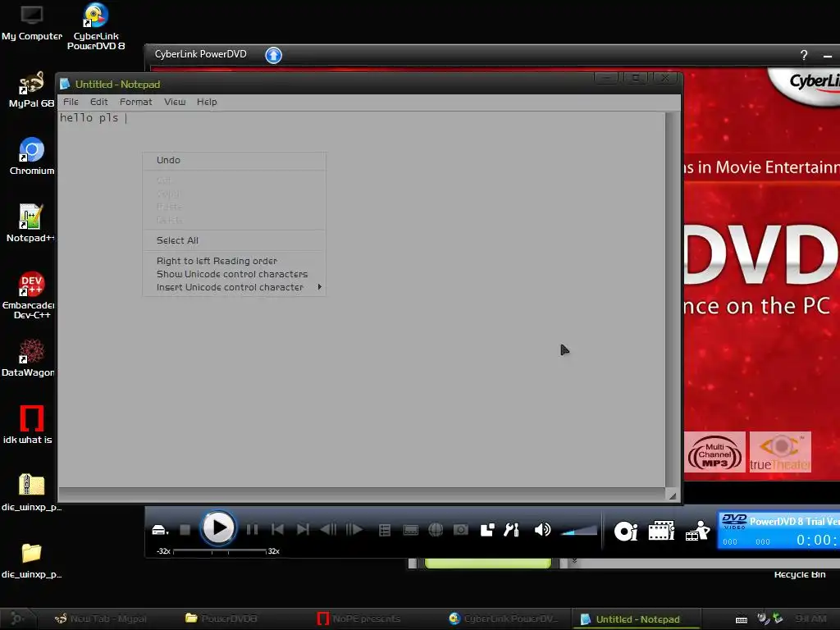
Task: Click the Stop button in PowerDVD
Action: [185, 530]
